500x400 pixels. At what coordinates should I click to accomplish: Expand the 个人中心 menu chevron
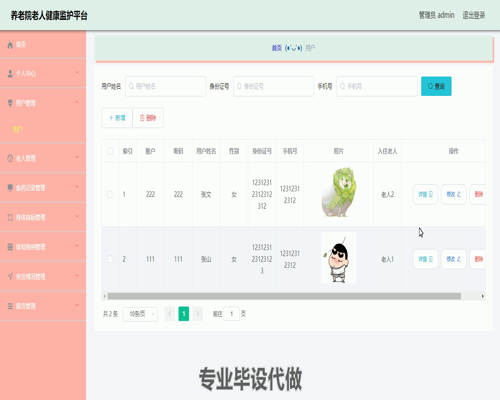[77, 72]
